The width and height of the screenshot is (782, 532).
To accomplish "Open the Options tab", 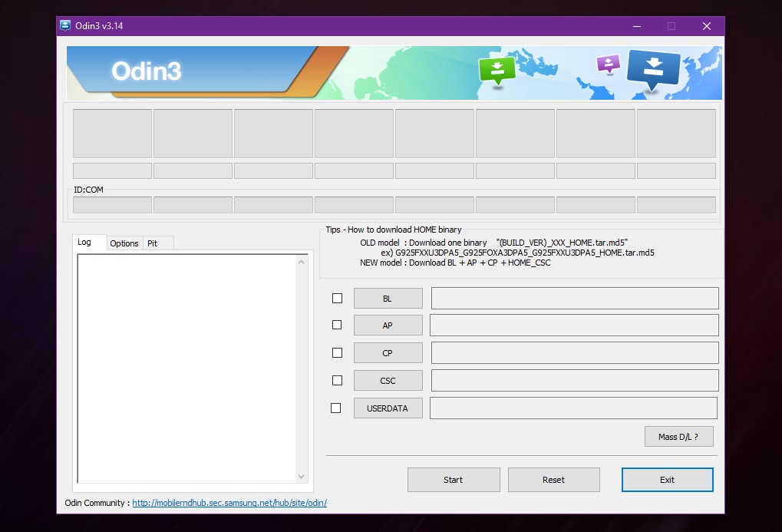I will (124, 243).
